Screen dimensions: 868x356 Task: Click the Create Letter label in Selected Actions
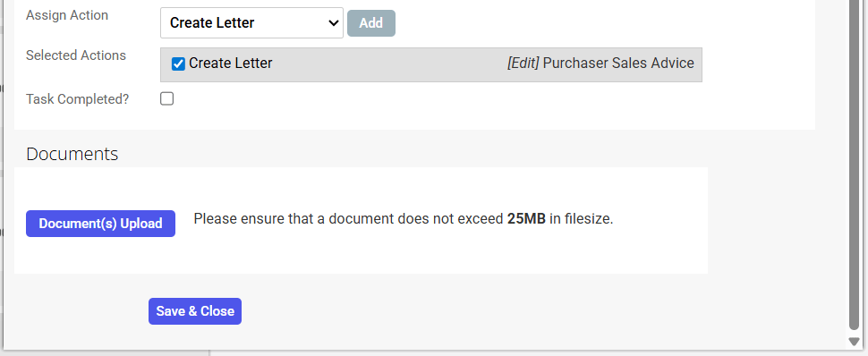230,64
